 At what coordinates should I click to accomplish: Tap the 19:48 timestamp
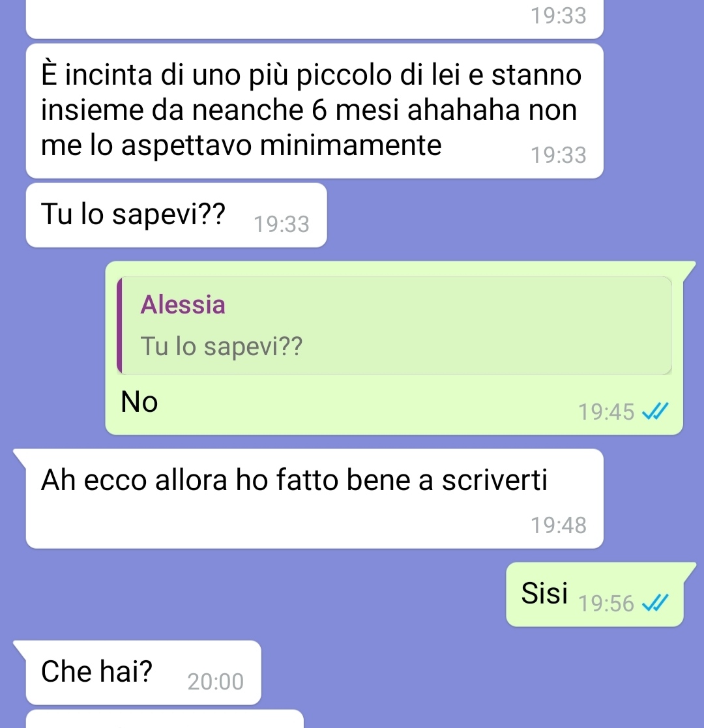(x=558, y=525)
